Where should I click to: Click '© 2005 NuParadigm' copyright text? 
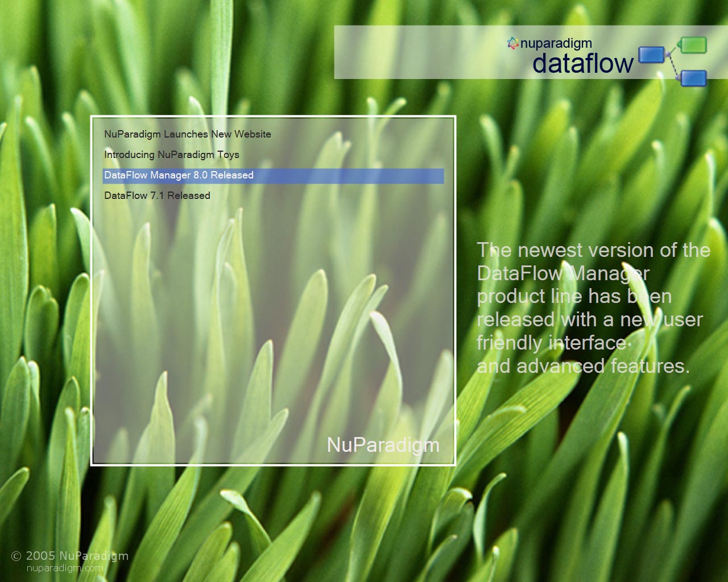coord(70,555)
